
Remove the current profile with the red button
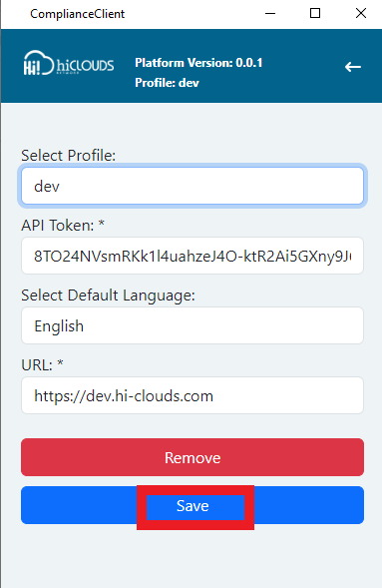point(192,457)
